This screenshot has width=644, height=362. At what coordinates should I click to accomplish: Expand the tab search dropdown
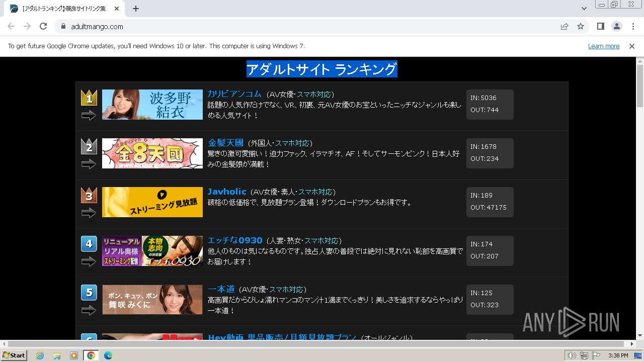(x=584, y=9)
